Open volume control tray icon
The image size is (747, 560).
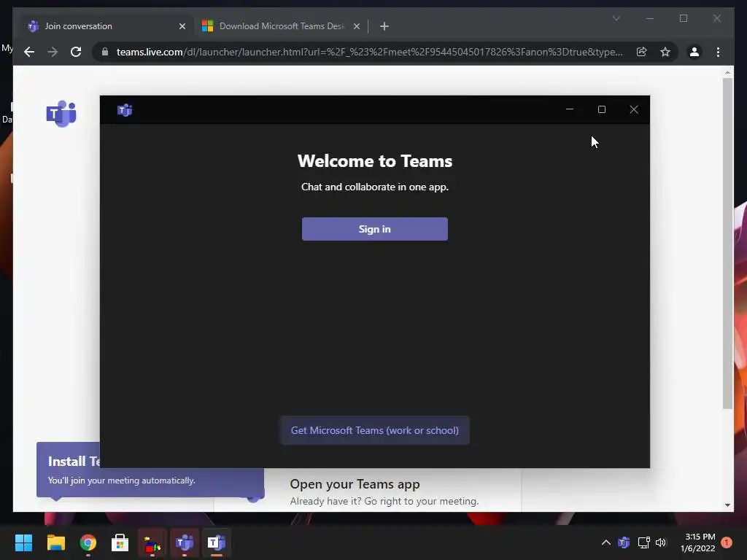pos(661,542)
